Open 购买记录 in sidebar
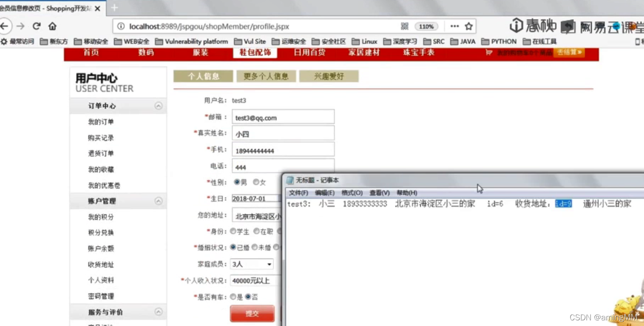This screenshot has height=326, width=644. coord(101,138)
